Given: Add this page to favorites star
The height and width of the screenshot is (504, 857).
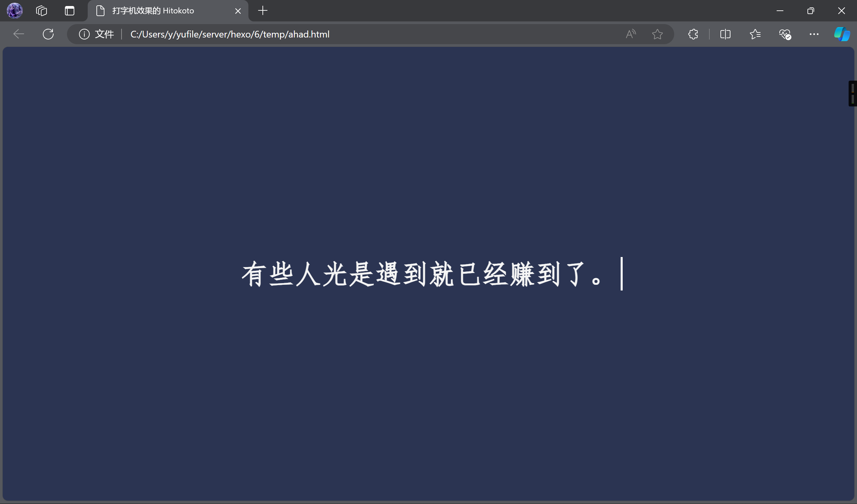Looking at the screenshot, I should pyautogui.click(x=657, y=34).
